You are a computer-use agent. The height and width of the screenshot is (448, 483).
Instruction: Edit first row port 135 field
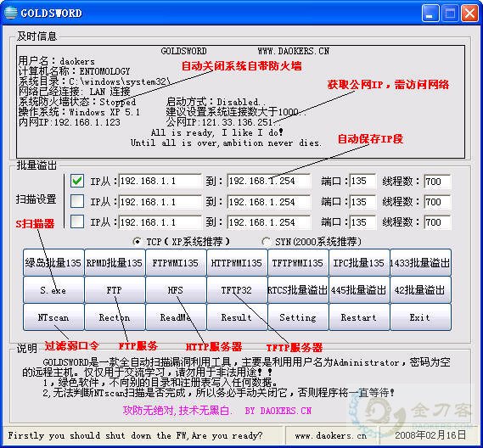click(x=362, y=181)
